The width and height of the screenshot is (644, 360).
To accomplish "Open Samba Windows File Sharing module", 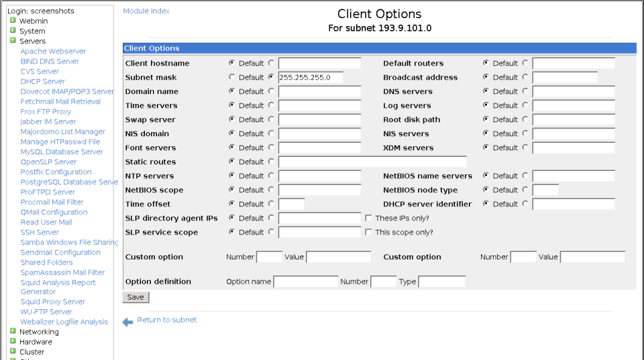I will point(69,242).
